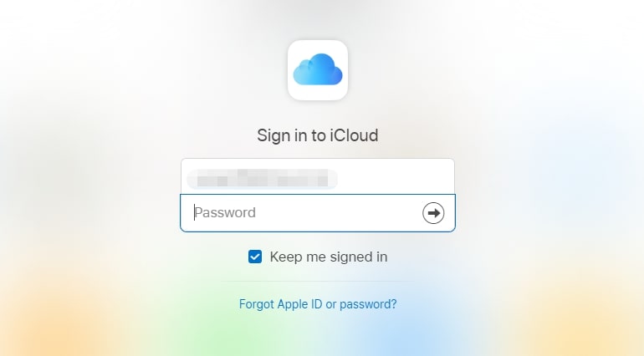Screen dimensions: 644x356
Task: Select the pixelated Apple ID email pill
Action: [262, 179]
